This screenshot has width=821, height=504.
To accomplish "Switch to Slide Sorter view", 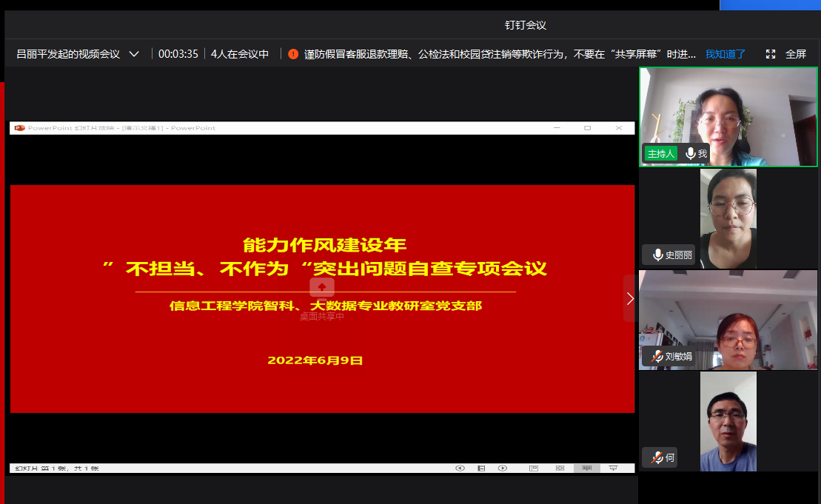I will click(x=560, y=468).
